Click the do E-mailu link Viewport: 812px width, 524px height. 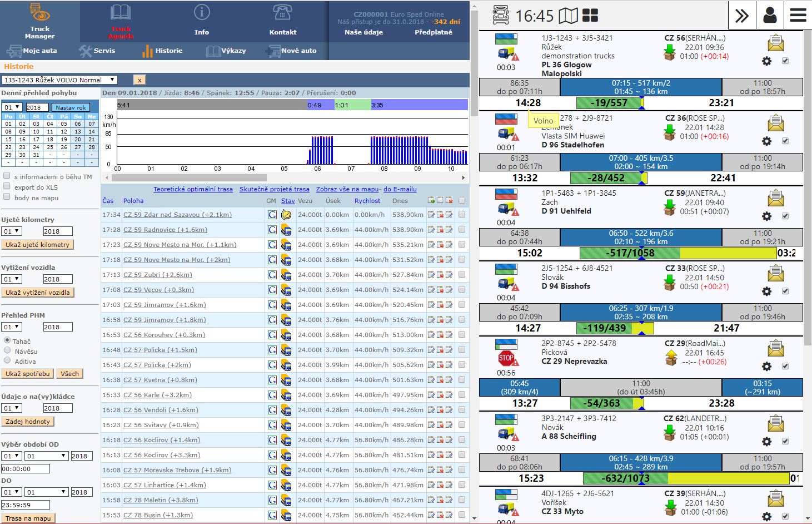click(400, 189)
